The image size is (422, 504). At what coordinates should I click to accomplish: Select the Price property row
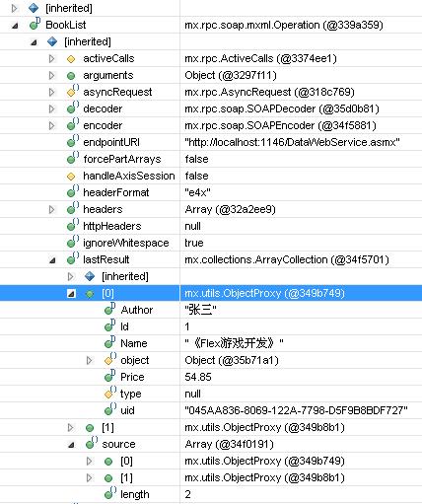(211, 377)
